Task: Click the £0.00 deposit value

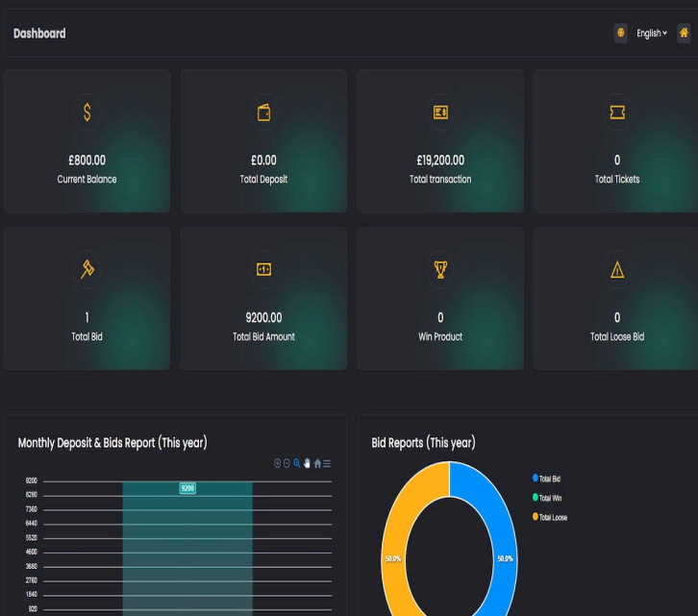Action: click(264, 160)
